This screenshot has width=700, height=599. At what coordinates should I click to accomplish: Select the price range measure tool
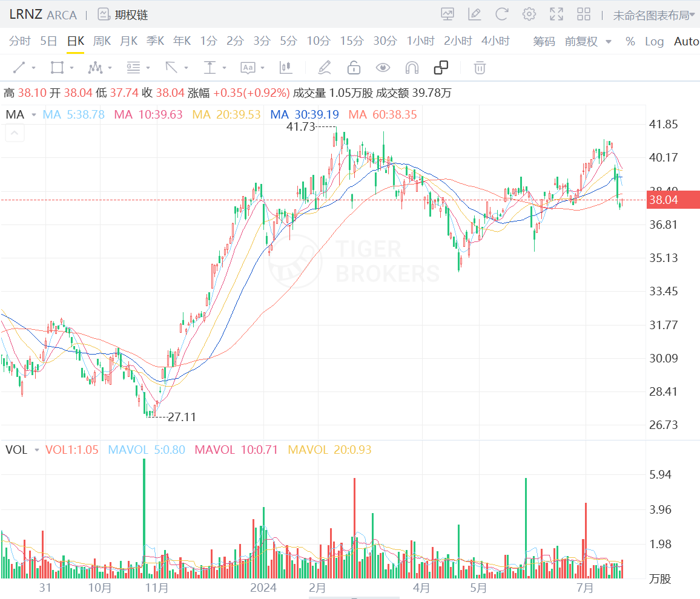(x=210, y=68)
